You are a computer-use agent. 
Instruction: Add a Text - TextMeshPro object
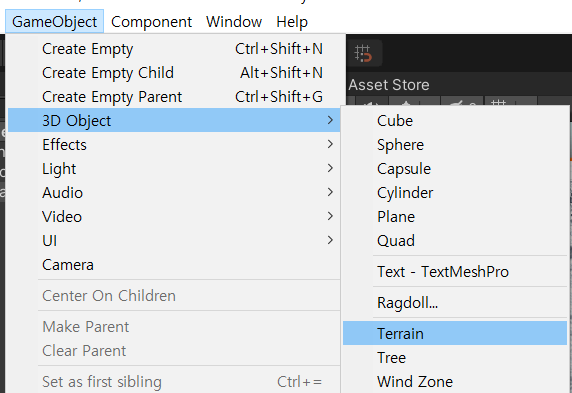[455, 271]
